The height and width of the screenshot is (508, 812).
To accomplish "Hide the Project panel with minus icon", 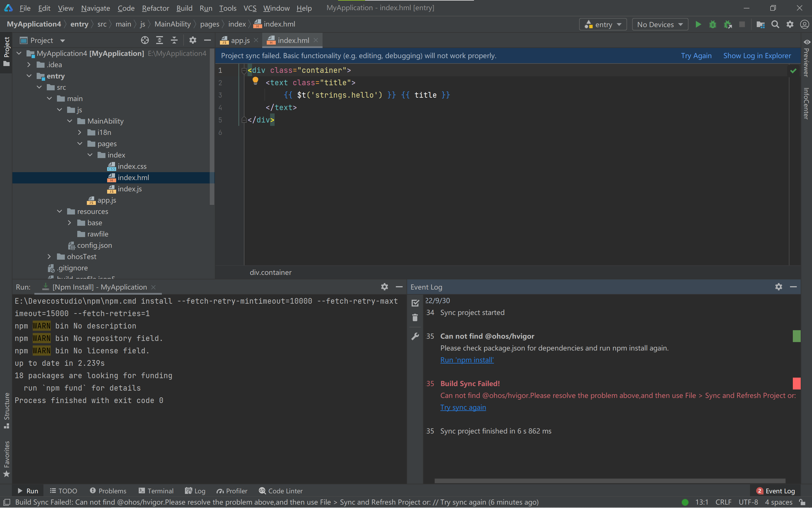I will pos(207,40).
